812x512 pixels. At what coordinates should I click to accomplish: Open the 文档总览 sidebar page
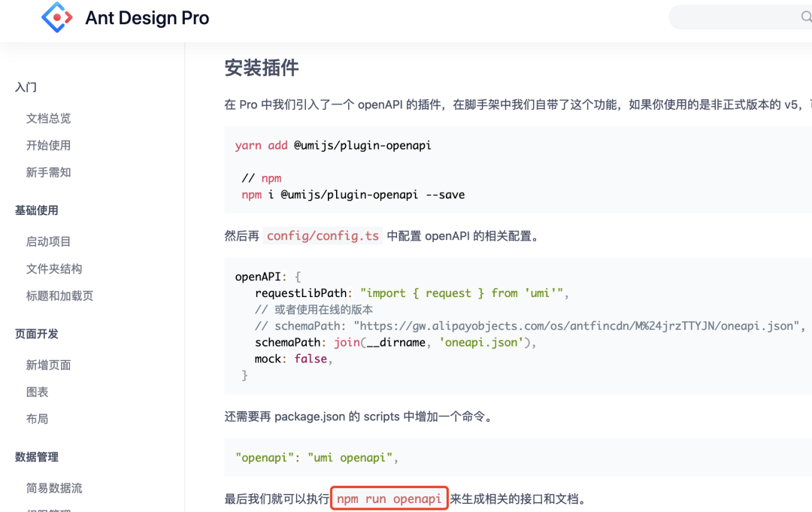click(x=48, y=119)
